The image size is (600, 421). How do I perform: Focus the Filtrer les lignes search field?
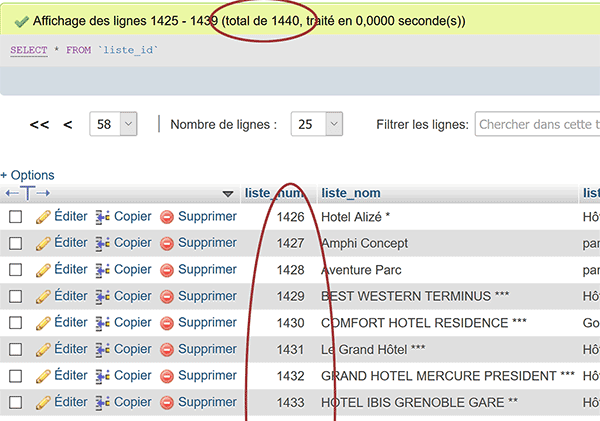coord(537,124)
